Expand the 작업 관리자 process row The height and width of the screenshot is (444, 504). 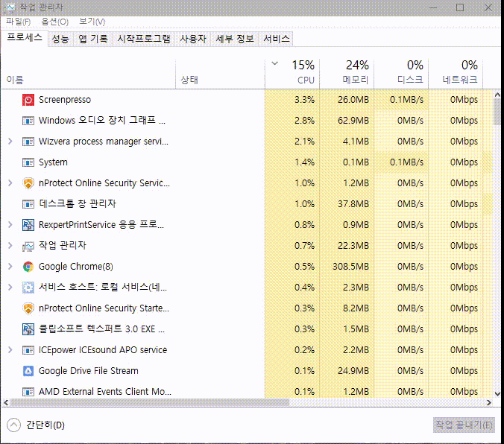click(10, 246)
